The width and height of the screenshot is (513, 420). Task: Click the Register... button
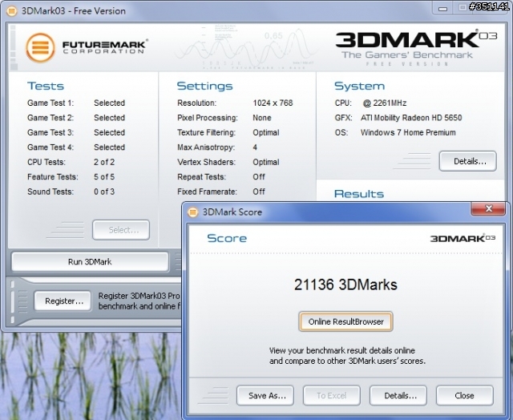click(x=63, y=301)
